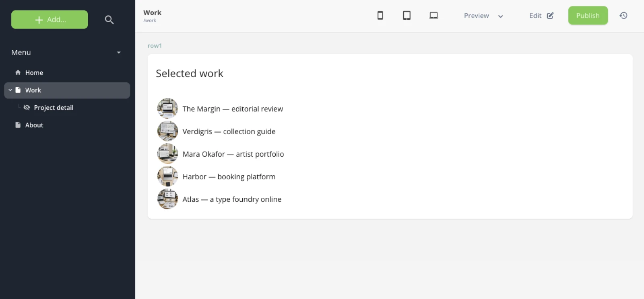Viewport: 644px width, 299px height.
Task: Click 'Harbor — booking platform' text
Action: click(229, 177)
